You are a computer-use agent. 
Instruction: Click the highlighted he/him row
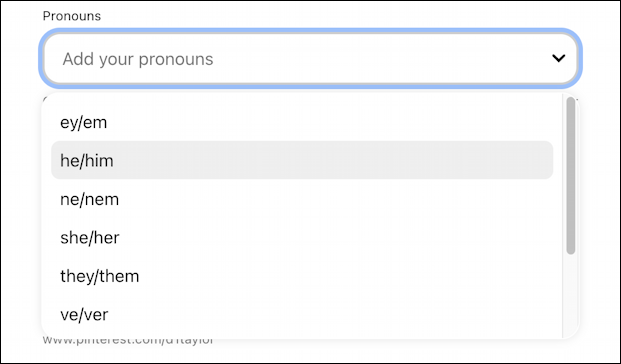pos(302,160)
